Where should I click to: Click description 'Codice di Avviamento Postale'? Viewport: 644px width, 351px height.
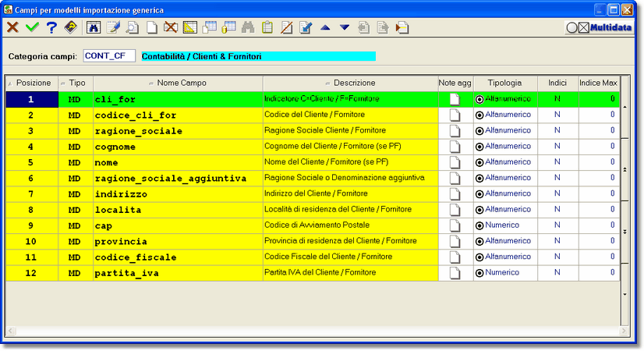[317, 225]
